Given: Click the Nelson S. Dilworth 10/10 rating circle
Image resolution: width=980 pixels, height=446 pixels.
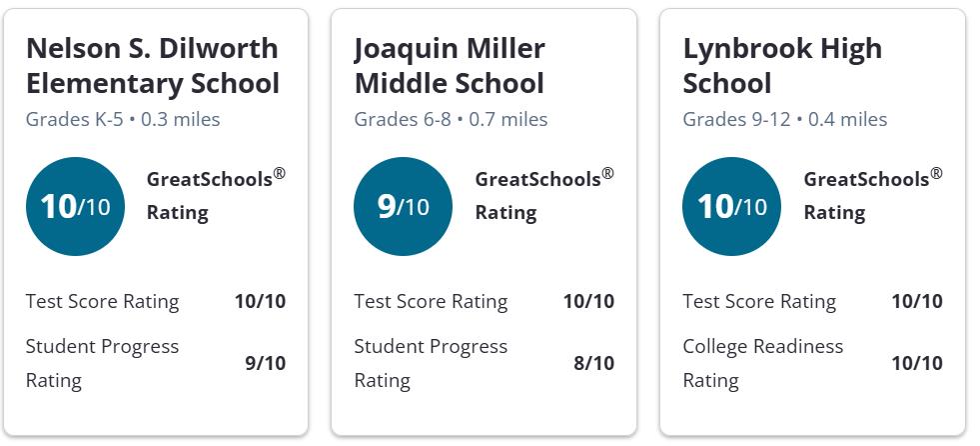Looking at the screenshot, I should 75,206.
